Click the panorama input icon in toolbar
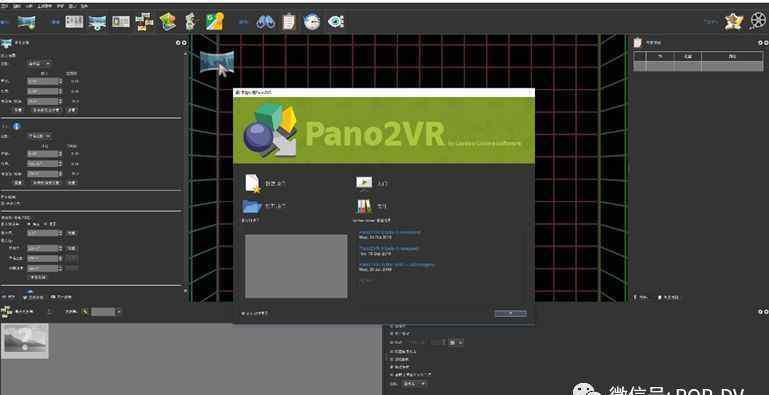Screen dimensions: 769x395 (26, 22)
